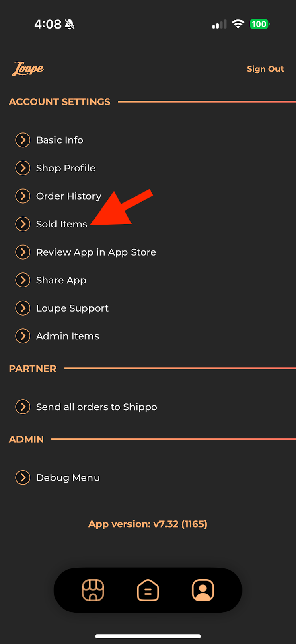Expand Shop Profile chevron arrow
This screenshot has height=644, width=296.
point(23,168)
